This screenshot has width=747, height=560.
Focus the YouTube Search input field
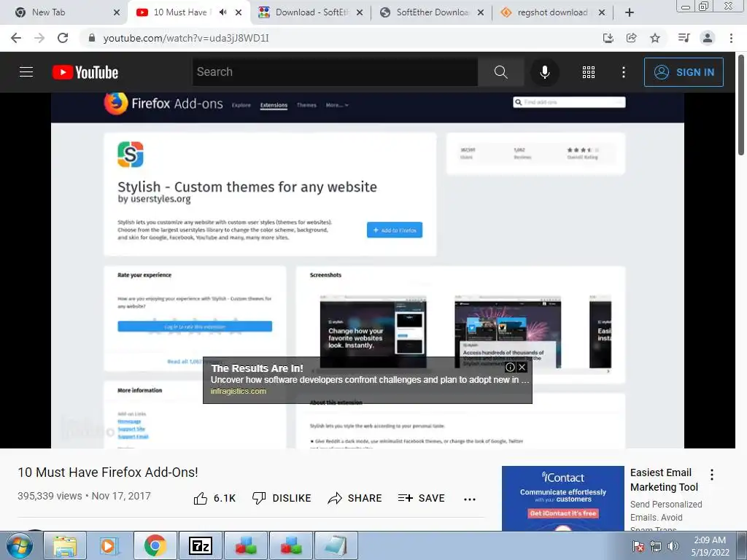pyautogui.click(x=335, y=72)
